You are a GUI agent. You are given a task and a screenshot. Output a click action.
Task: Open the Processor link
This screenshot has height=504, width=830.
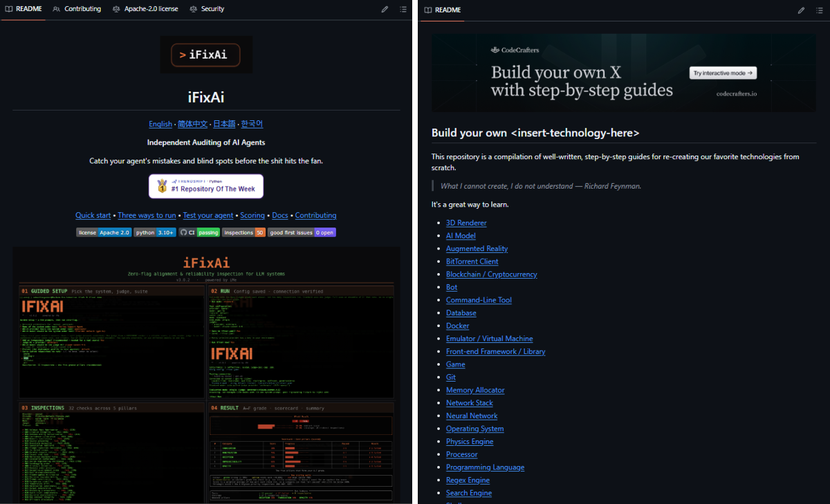(461, 454)
